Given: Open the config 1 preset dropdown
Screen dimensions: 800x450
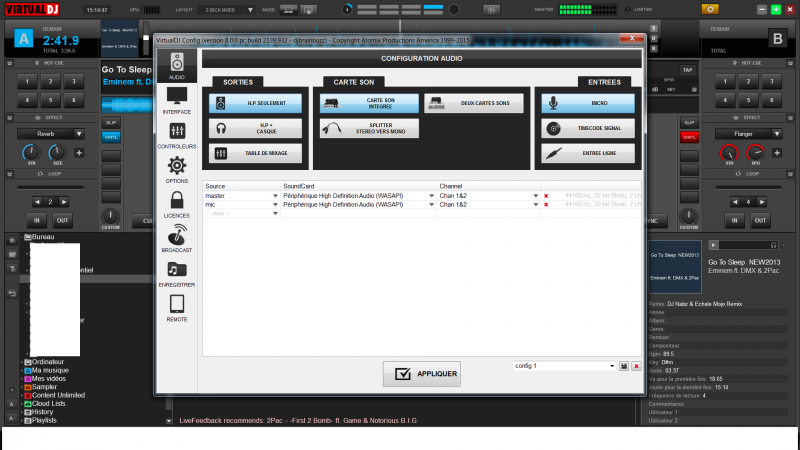Looking at the screenshot, I should click(x=564, y=366).
